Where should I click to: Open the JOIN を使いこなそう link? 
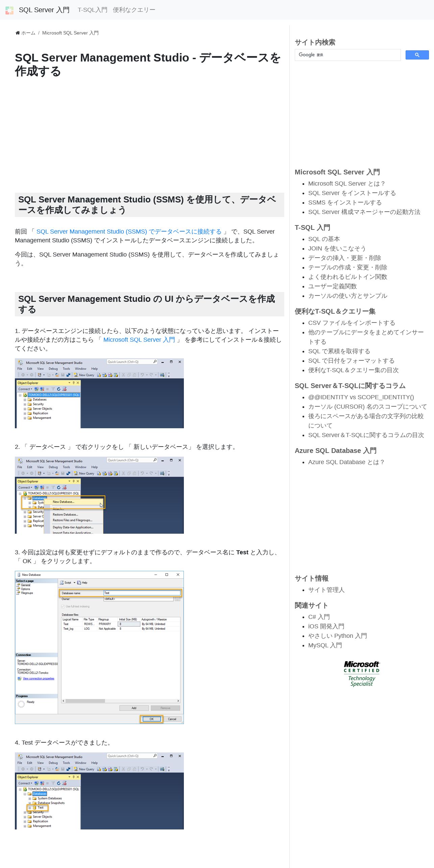[x=337, y=248]
